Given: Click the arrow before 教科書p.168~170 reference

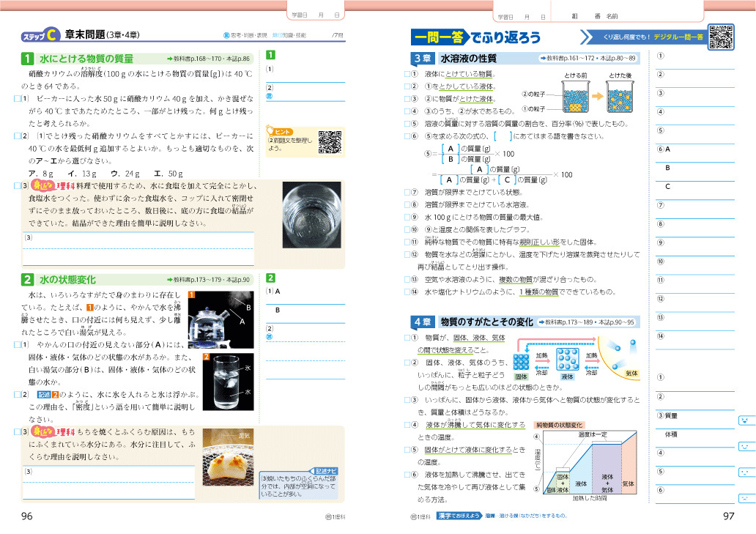Looking at the screenshot, I should [x=170, y=58].
